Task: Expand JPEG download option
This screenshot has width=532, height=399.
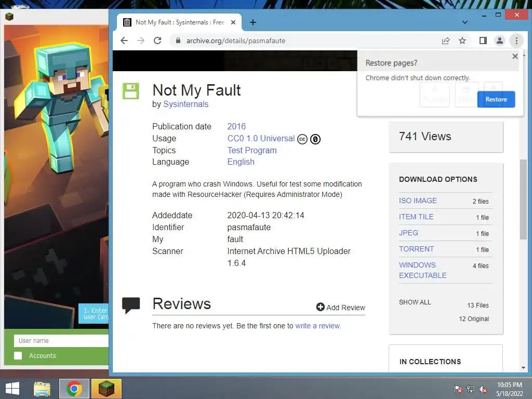Action: click(408, 233)
